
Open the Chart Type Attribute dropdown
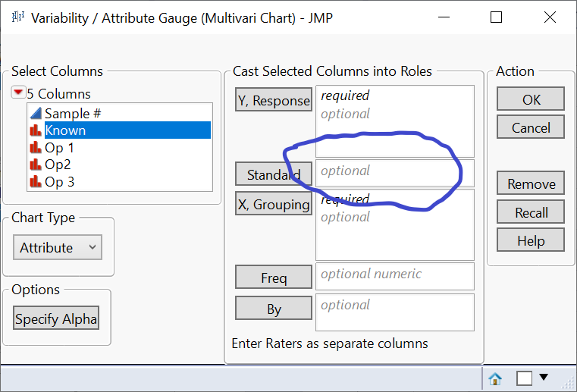[x=58, y=247]
